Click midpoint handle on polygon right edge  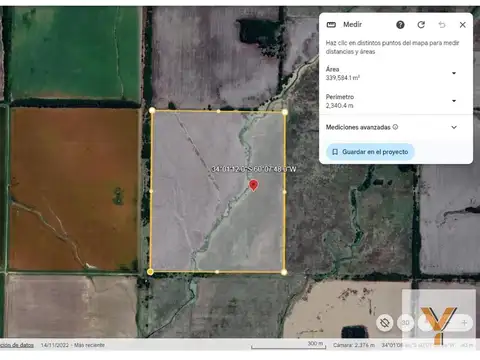[x=284, y=192]
